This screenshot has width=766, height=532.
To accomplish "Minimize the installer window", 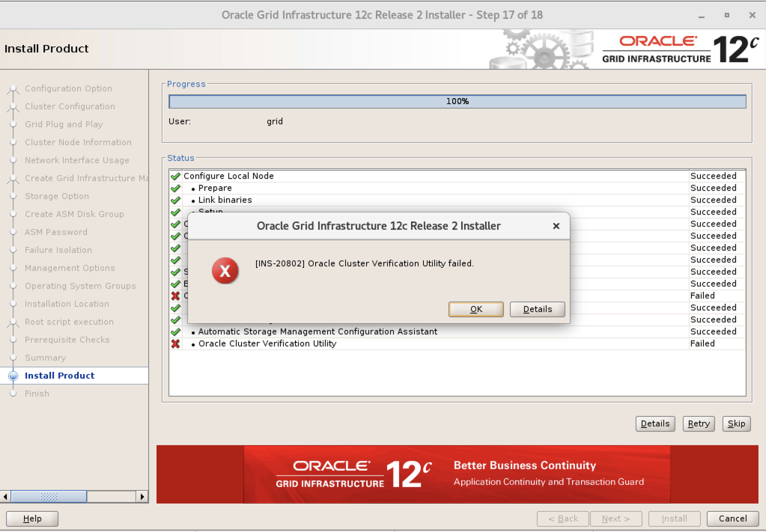I will coord(702,15).
